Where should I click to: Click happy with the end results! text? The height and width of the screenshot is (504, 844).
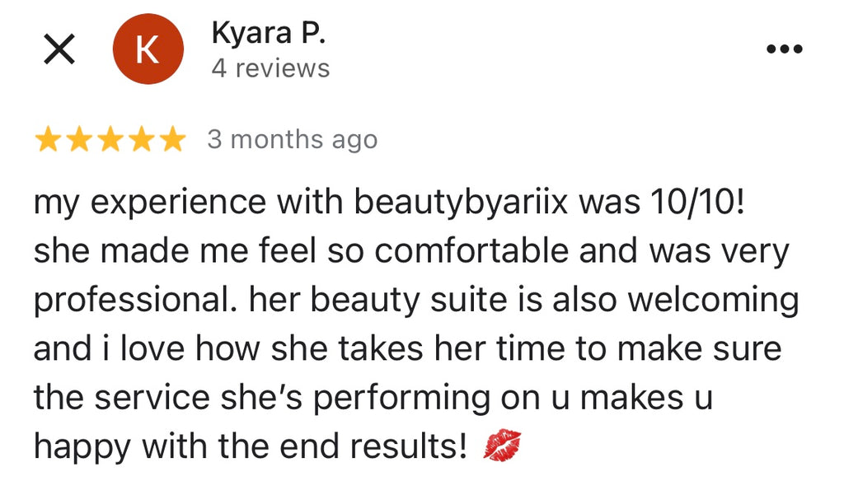point(251,447)
